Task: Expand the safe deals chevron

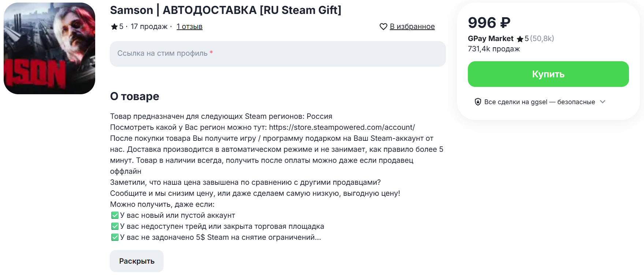Action: tap(603, 102)
